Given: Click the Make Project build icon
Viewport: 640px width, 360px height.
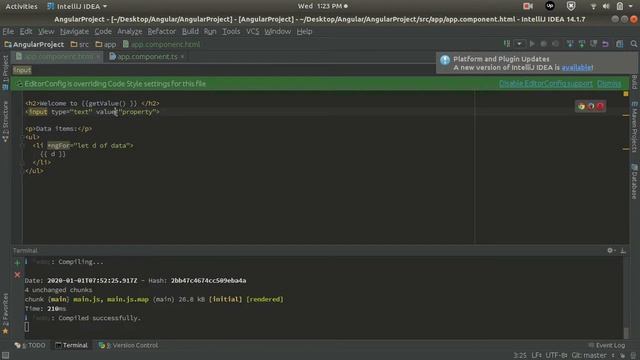Looking at the screenshot, I should tap(507, 44).
